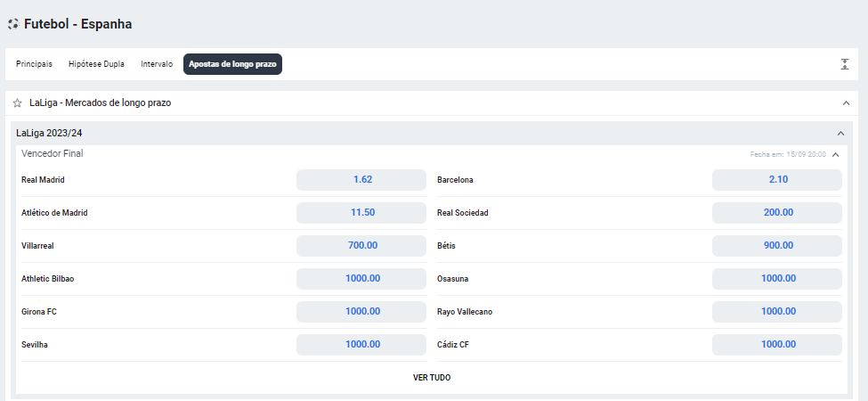The width and height of the screenshot is (868, 401).
Task: Click the Osasuna team name
Action: tap(452, 279)
